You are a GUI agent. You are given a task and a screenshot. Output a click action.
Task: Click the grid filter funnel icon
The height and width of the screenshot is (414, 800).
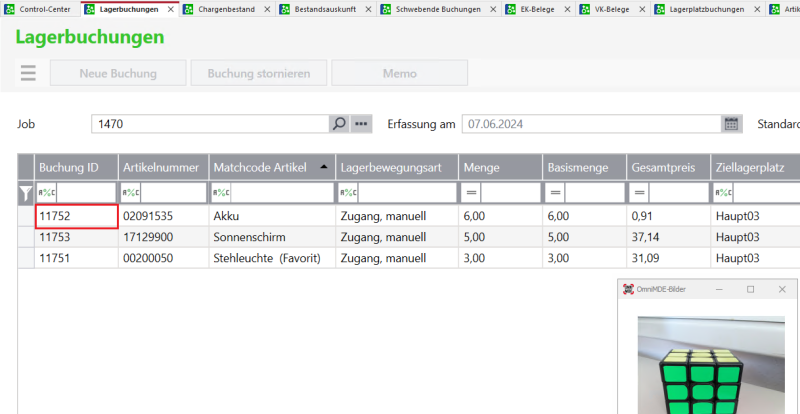point(26,192)
